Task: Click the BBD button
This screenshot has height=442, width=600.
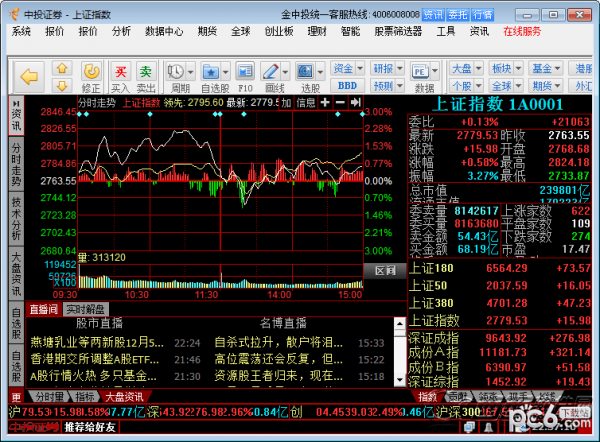Action: [x=347, y=86]
